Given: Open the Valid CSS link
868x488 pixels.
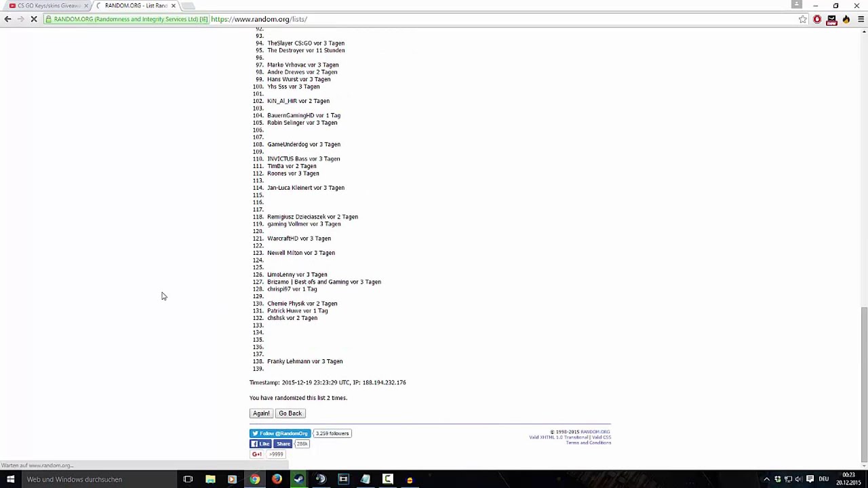Looking at the screenshot, I should pos(602,437).
